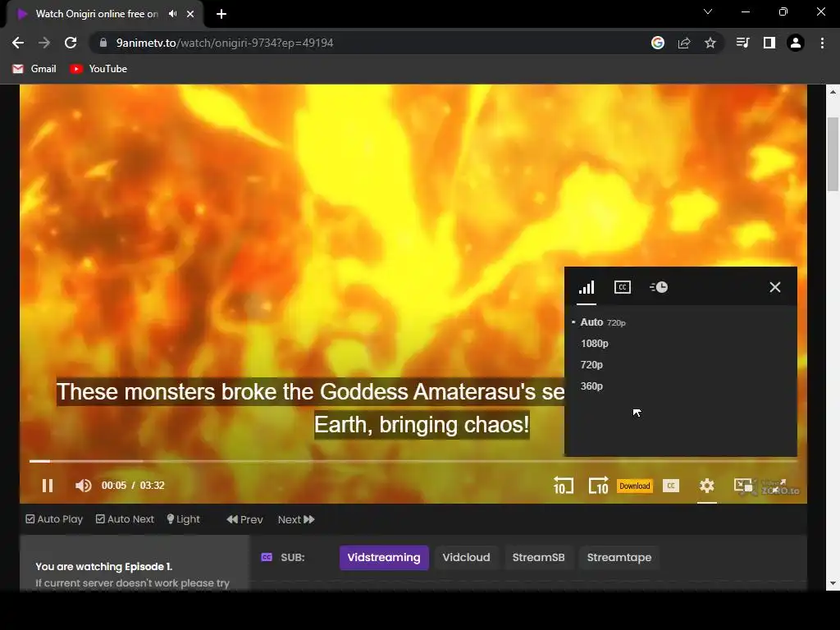Click the 'You are watching Episode 1.' text
Viewport: 840px width, 630px height.
tap(104, 567)
